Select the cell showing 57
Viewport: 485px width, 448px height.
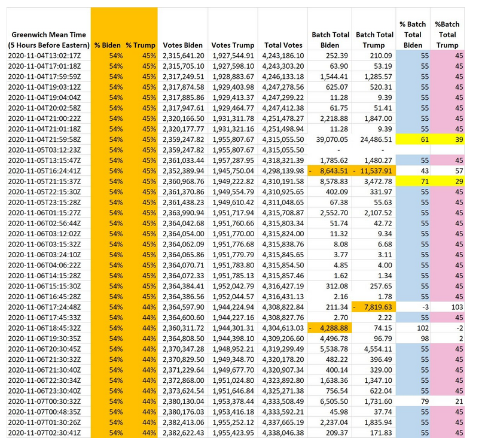pyautogui.click(x=447, y=171)
